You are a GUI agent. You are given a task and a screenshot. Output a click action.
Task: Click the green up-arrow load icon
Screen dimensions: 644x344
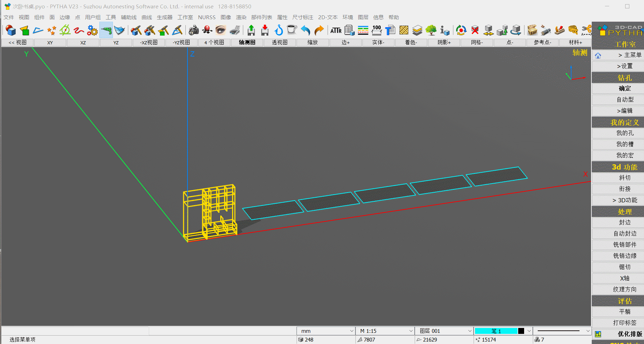pos(251,30)
